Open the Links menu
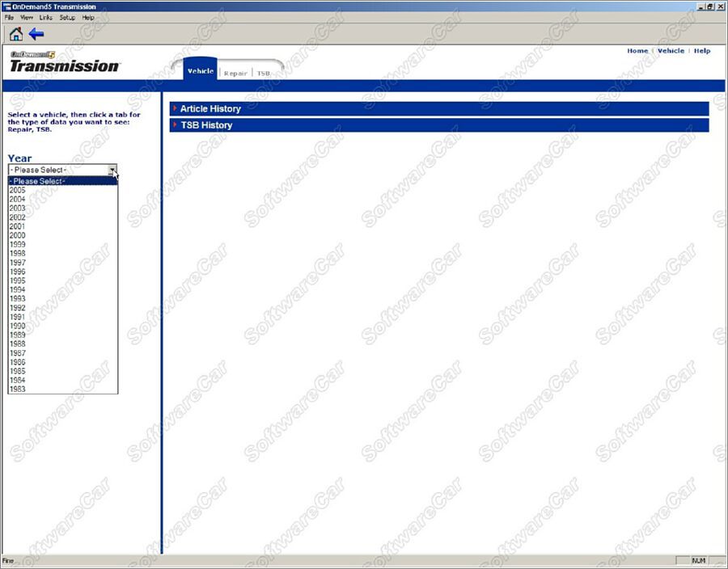 coord(46,17)
